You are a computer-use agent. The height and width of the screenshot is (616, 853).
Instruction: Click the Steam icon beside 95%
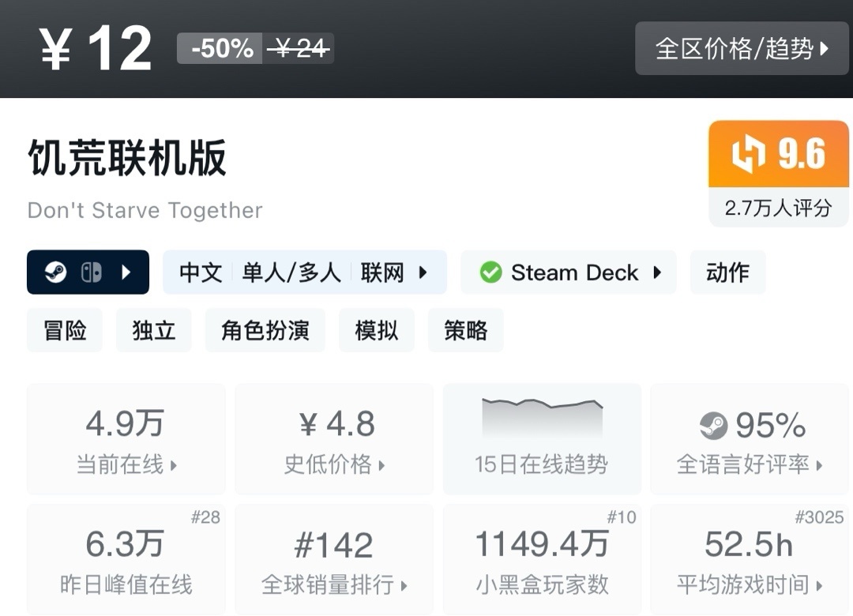(x=713, y=426)
